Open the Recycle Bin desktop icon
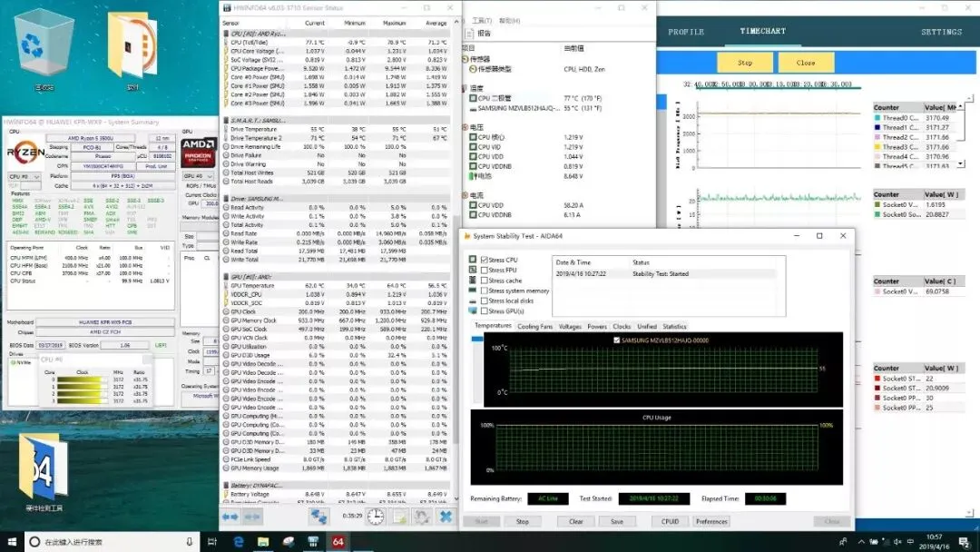Screen dimensions: 980x552 click(x=44, y=44)
